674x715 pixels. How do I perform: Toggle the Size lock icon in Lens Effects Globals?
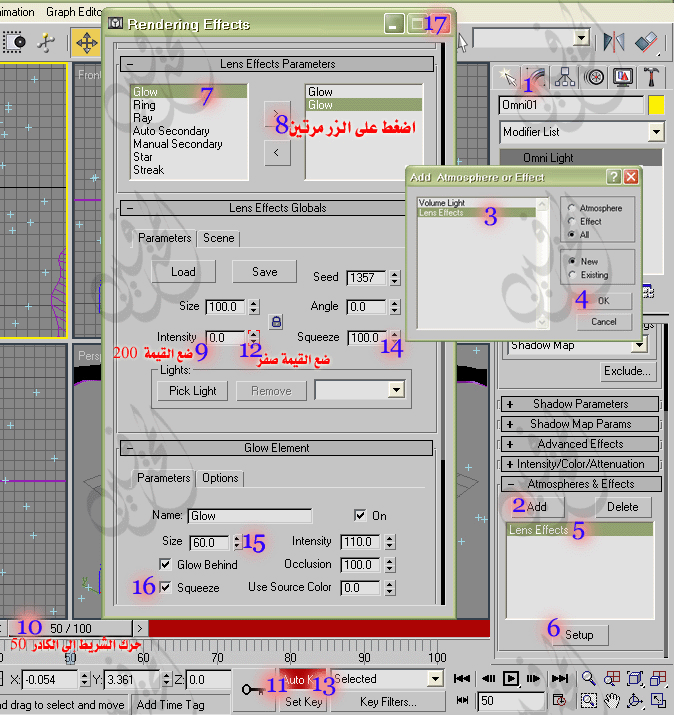click(276, 322)
